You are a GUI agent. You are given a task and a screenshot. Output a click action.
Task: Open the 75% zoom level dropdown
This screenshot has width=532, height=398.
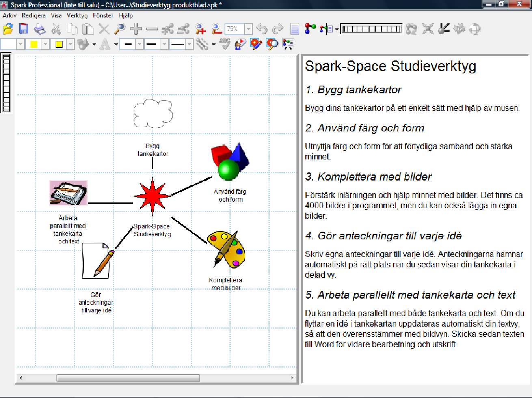pyautogui.click(x=249, y=29)
